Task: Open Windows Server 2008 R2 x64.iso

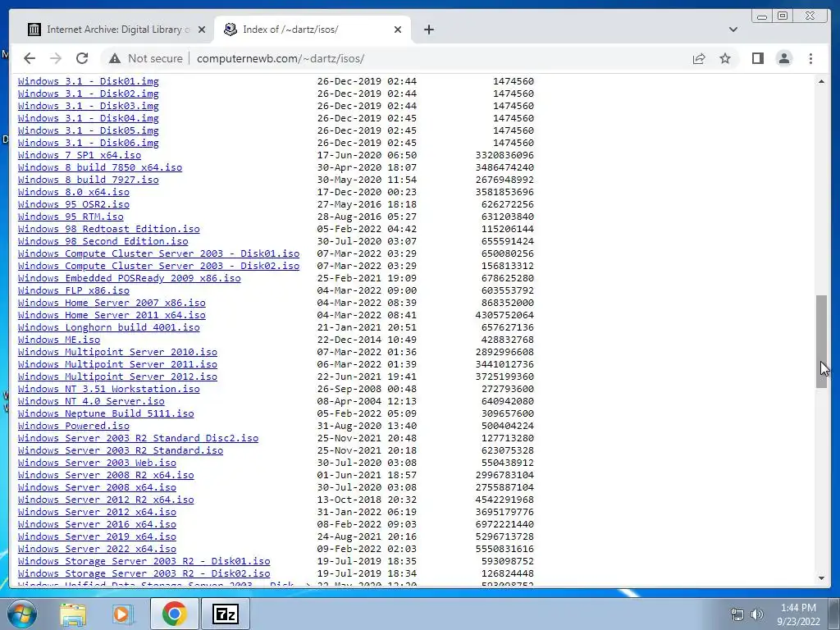Action: tap(106, 476)
